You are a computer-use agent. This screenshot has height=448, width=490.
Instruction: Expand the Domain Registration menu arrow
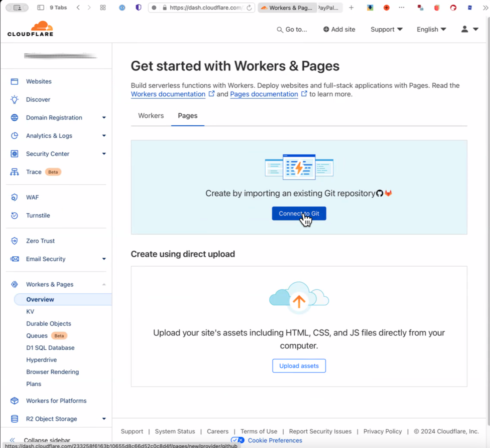point(104,118)
